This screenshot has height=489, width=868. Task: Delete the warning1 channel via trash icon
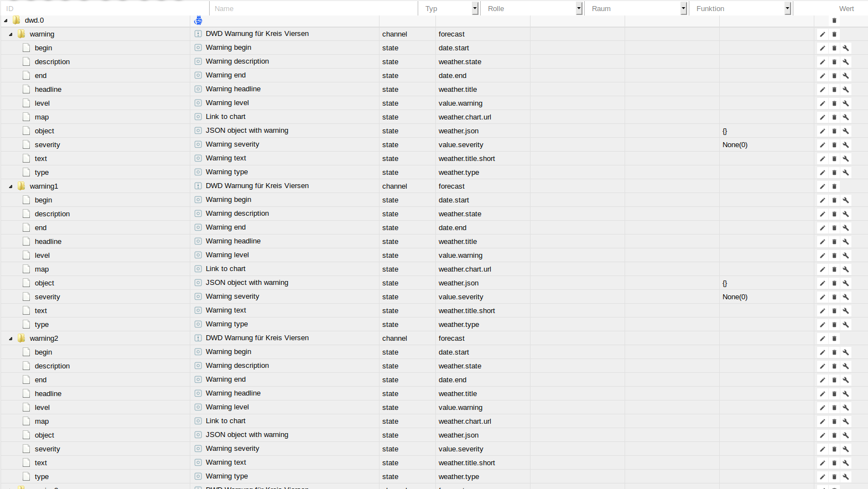(x=834, y=186)
